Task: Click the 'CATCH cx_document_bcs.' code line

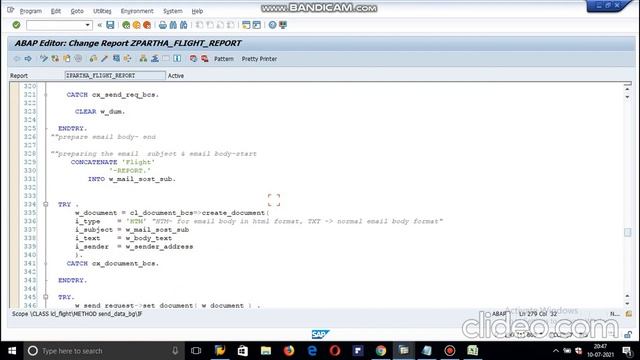Action: click(113, 263)
